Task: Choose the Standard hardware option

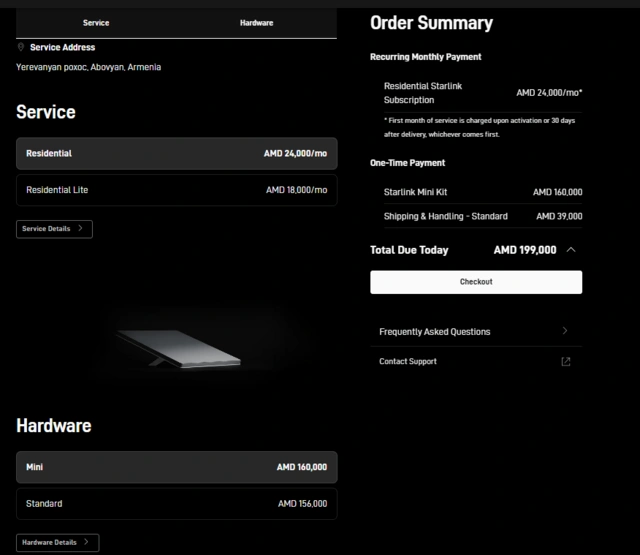Action: tap(177, 504)
